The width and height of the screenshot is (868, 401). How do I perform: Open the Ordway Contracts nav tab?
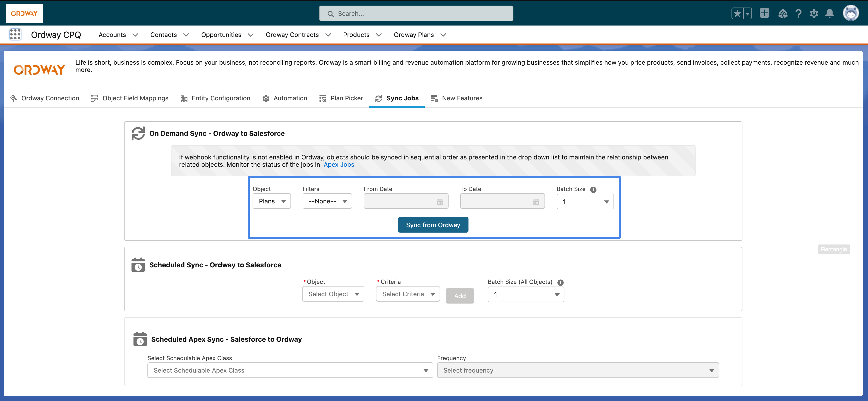292,35
